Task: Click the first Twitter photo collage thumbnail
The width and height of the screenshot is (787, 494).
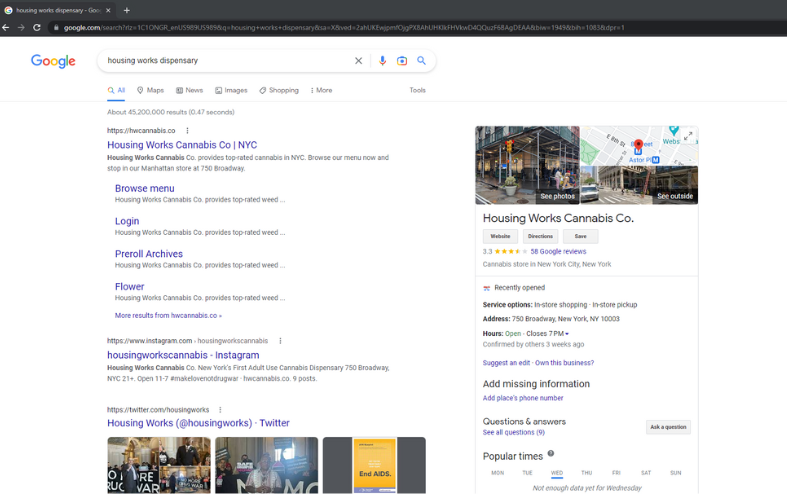Action: (159, 465)
